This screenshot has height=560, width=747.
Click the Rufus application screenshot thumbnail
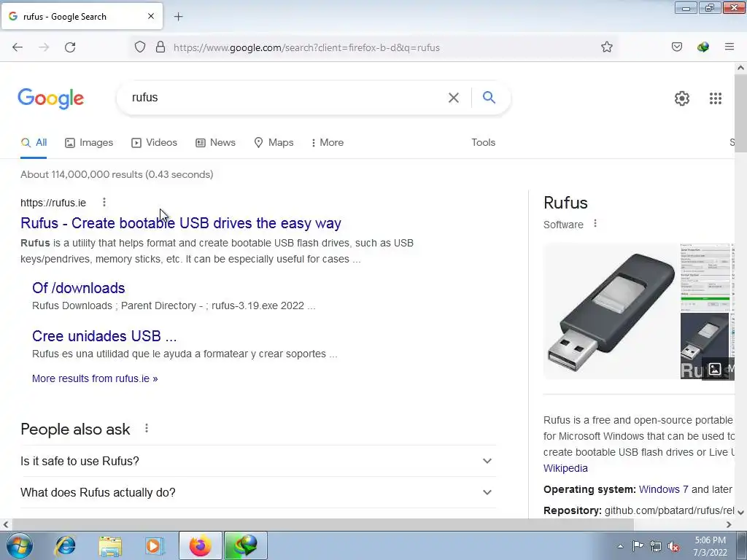point(705,277)
